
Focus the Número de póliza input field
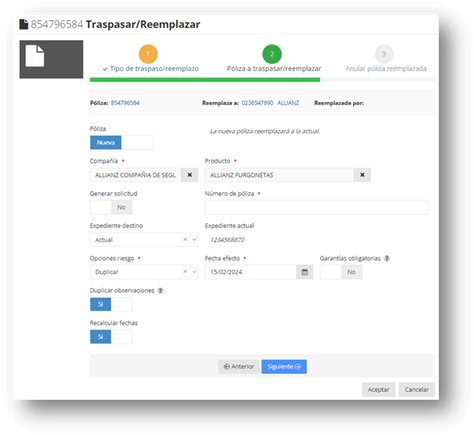[x=317, y=207]
